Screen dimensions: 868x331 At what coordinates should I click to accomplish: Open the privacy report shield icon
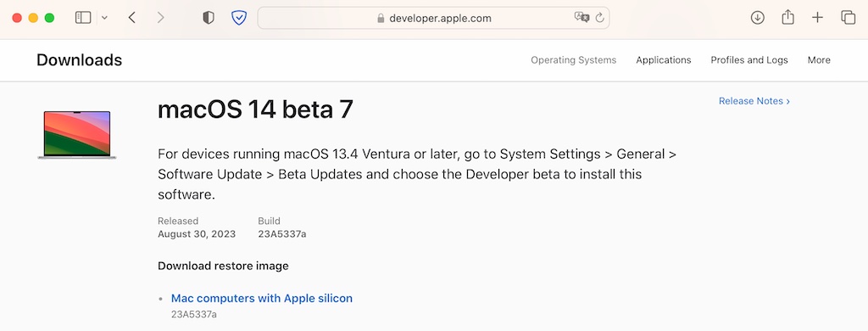(209, 18)
